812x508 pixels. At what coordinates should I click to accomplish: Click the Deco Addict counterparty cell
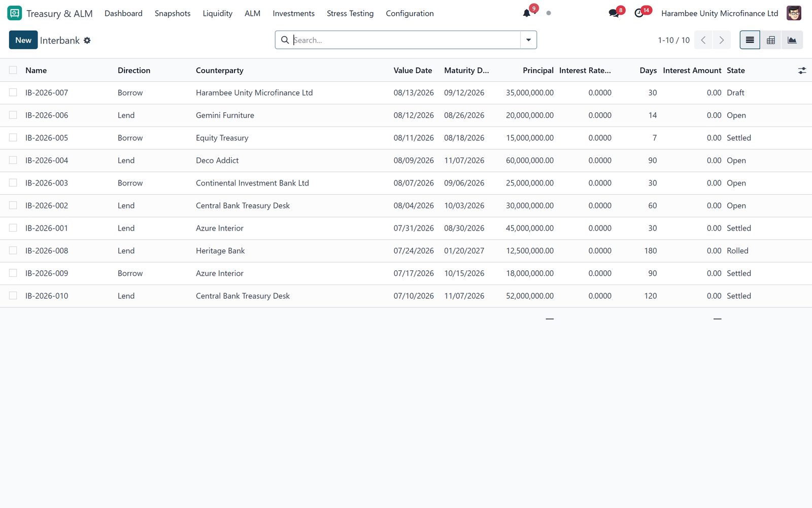coord(217,160)
